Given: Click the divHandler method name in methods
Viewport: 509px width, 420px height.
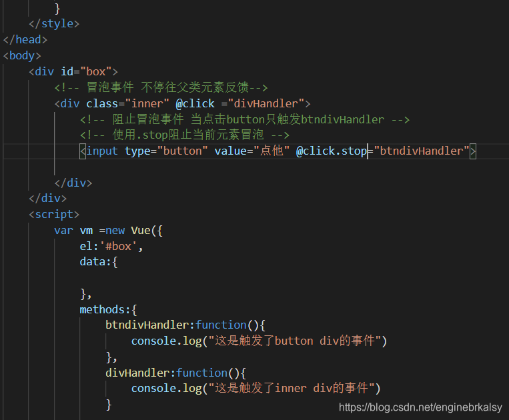Looking at the screenshot, I should click(x=137, y=373).
